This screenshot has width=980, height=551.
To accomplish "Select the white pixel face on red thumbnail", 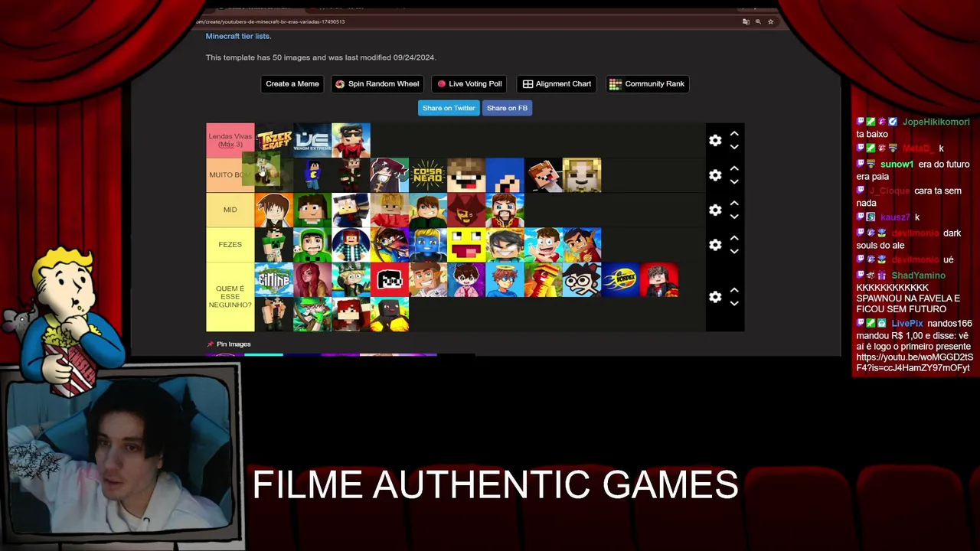I will [390, 279].
